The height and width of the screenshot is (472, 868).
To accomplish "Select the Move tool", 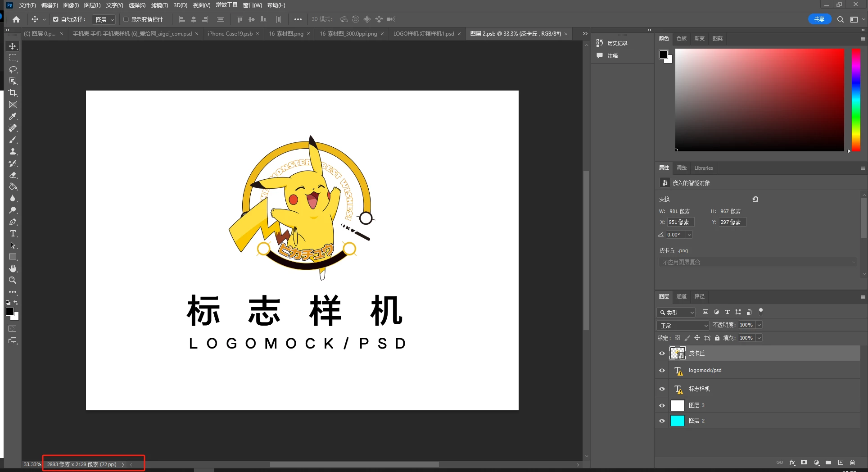I will pos(13,46).
